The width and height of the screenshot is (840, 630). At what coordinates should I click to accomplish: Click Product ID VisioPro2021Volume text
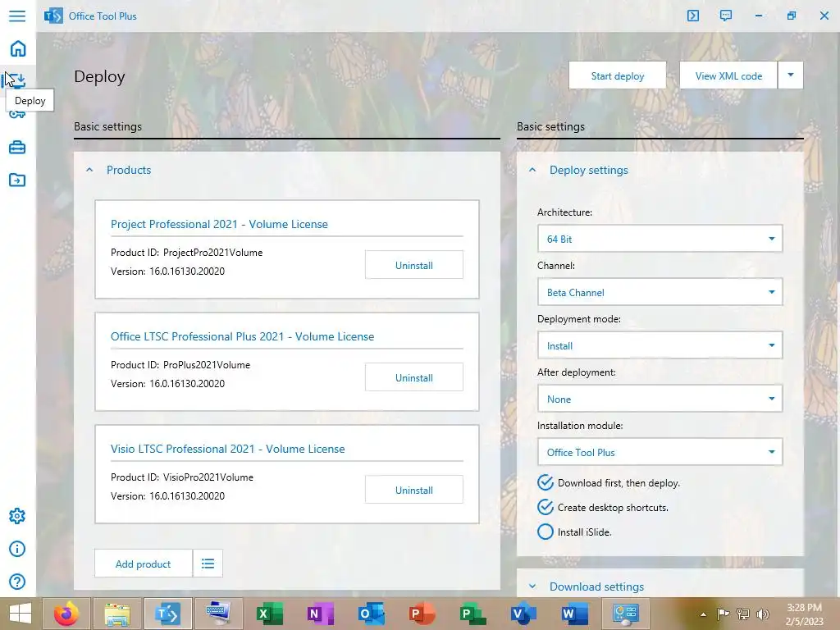[x=182, y=477]
